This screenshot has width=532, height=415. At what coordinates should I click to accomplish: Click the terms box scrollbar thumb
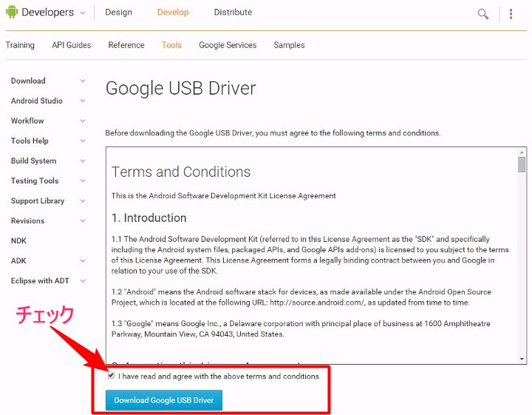[522, 164]
